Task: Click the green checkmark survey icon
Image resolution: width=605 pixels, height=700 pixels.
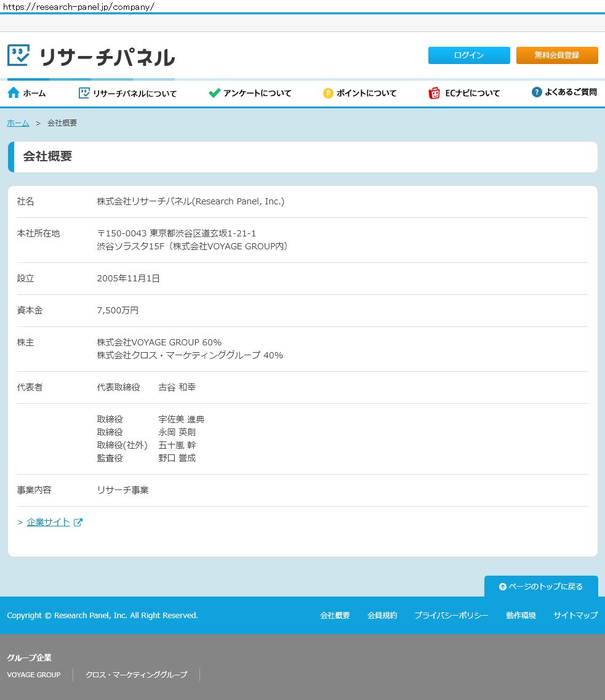Action: pos(214,93)
